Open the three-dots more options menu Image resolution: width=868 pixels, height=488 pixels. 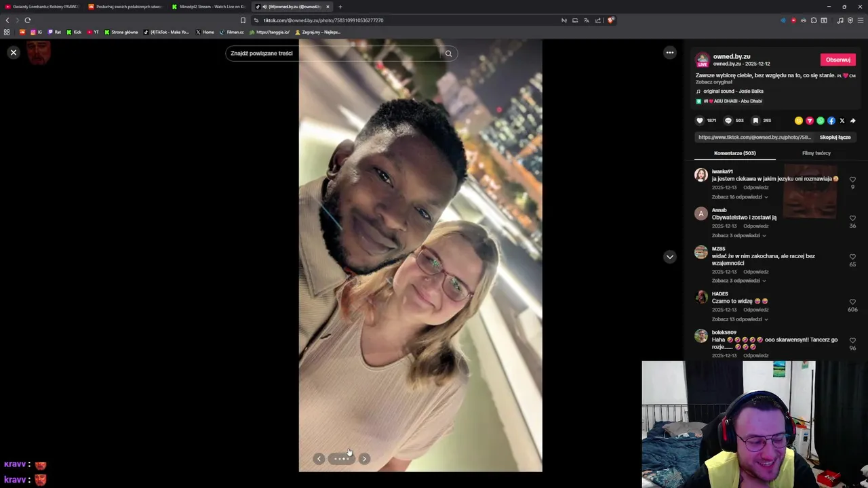[x=669, y=52]
